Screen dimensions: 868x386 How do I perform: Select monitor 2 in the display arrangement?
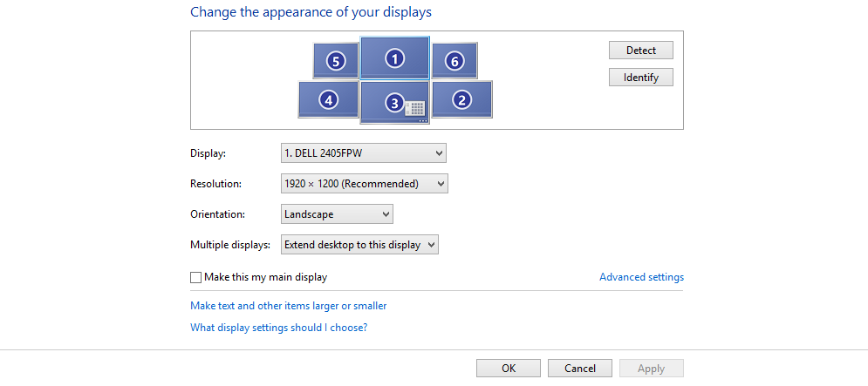tap(462, 99)
